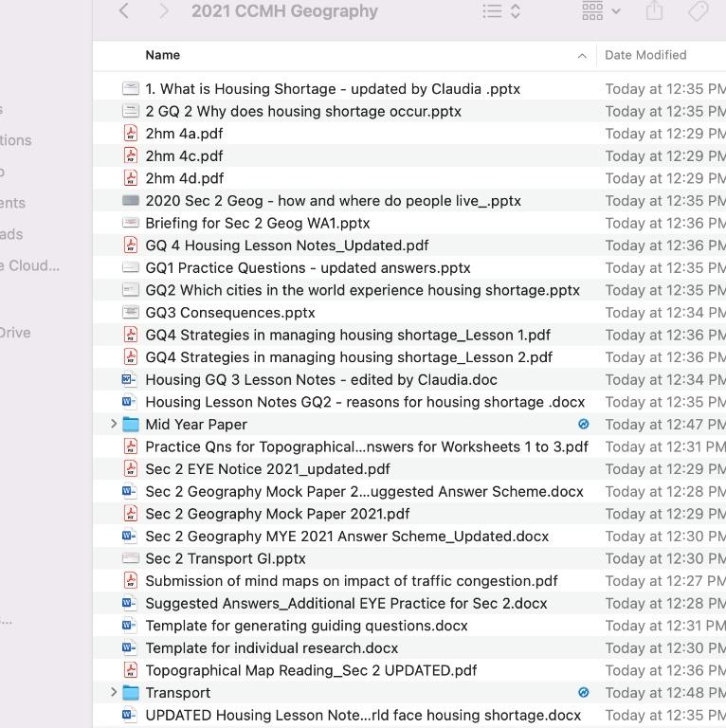Click Word icon beside Template for individual research.docx

click(131, 648)
